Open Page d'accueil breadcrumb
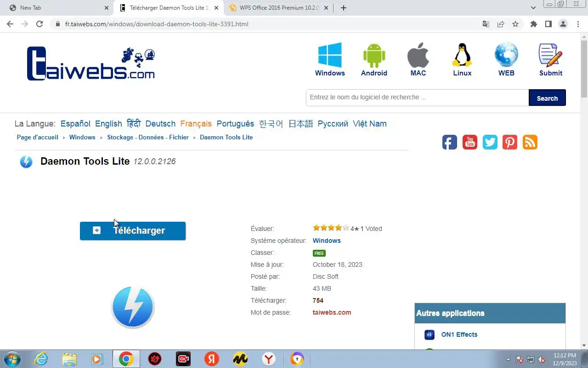The image size is (588, 368). point(38,137)
